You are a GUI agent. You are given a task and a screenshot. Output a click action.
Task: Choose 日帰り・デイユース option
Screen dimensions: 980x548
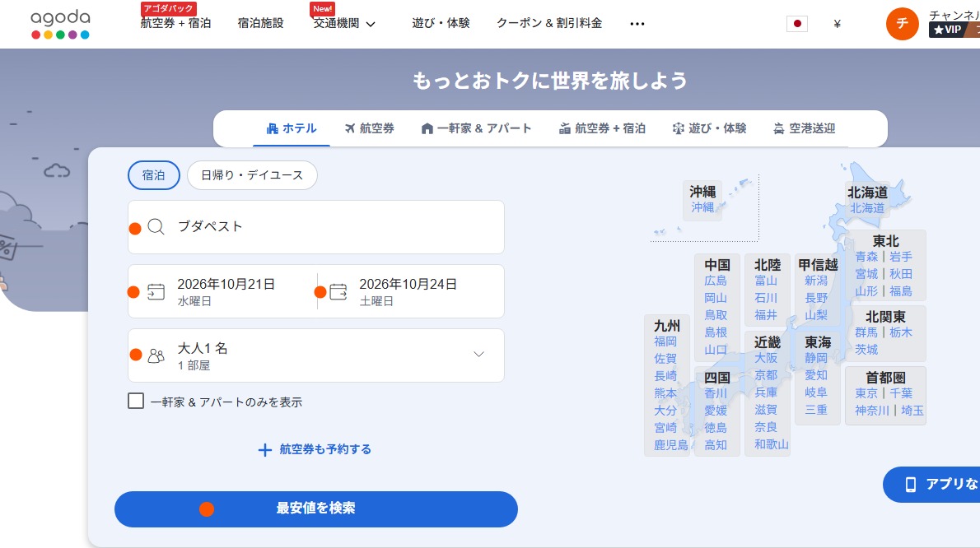tap(252, 175)
